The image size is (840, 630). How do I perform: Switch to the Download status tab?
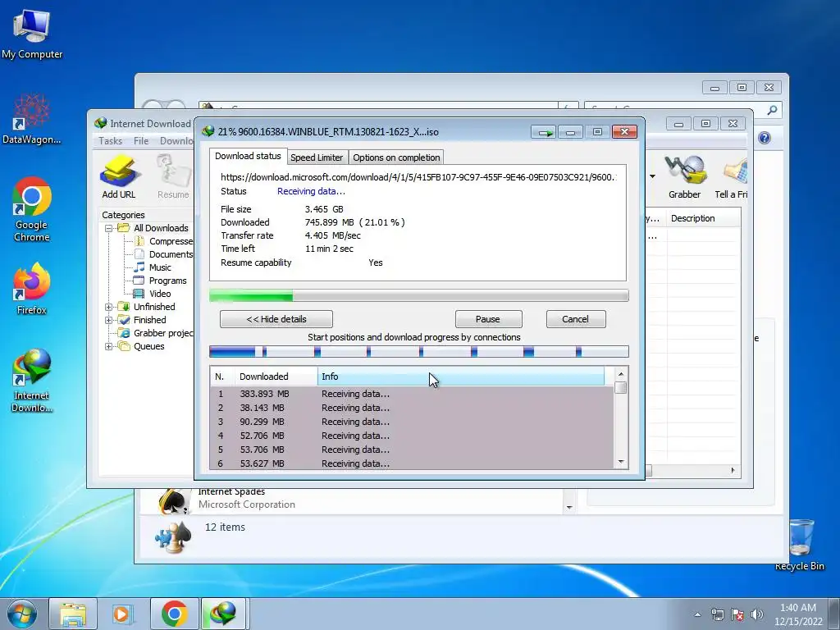point(248,156)
